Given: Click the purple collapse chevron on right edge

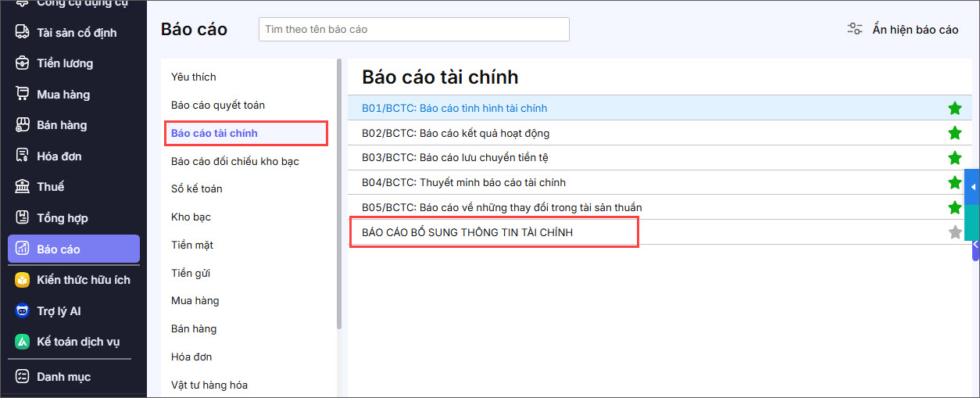Looking at the screenshot, I should coord(976,245).
